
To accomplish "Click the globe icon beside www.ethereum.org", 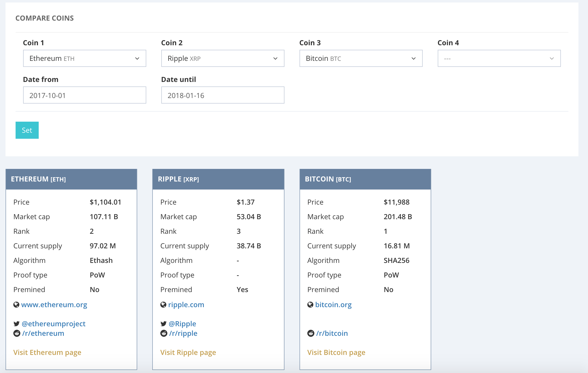I will 16,305.
